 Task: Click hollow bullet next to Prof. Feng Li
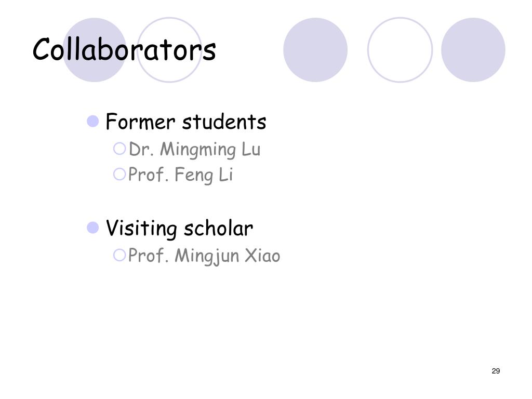coord(119,175)
